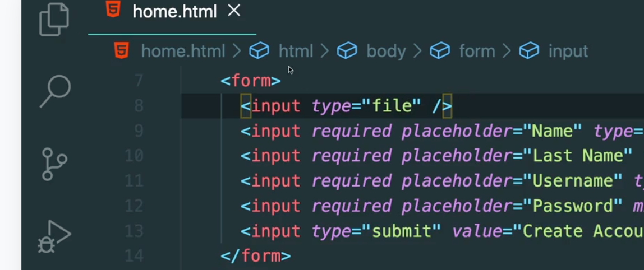Click home.html in the breadcrumb
This screenshot has height=270, width=644.
183,52
